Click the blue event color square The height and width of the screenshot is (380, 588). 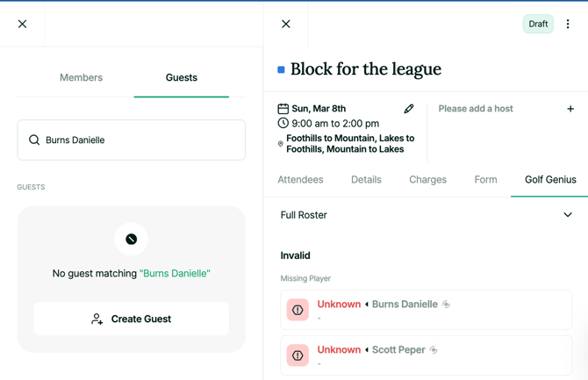[281, 69]
